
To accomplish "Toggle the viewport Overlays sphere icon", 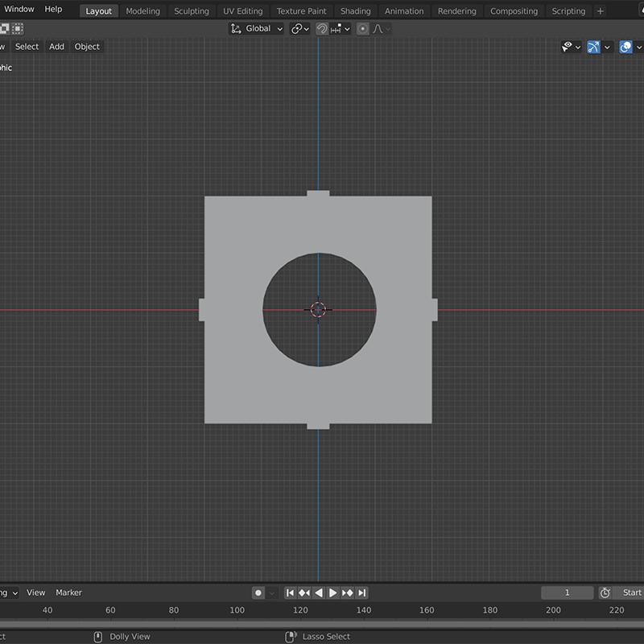I will [x=625, y=47].
